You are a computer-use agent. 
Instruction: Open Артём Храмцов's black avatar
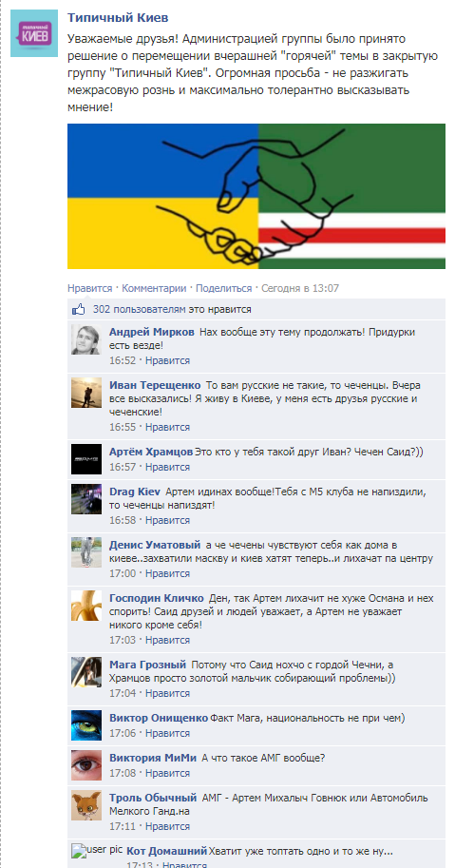pyautogui.click(x=86, y=459)
